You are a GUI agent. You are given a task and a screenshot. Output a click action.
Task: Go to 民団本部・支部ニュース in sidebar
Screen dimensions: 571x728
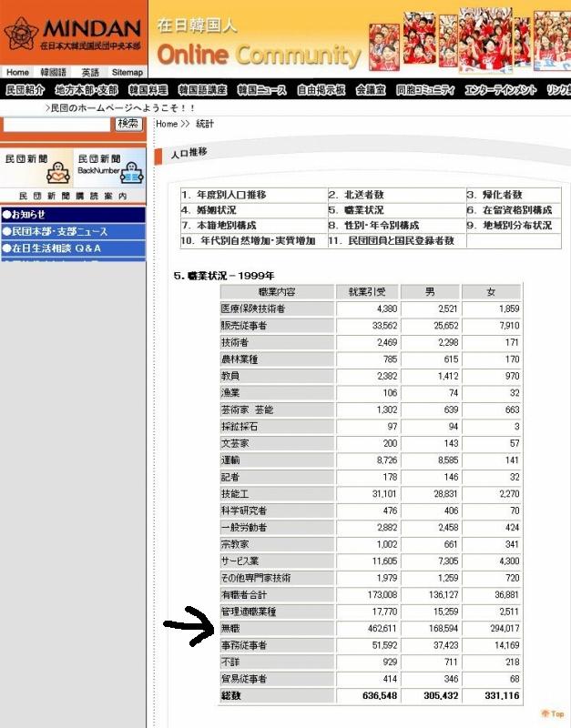click(55, 231)
